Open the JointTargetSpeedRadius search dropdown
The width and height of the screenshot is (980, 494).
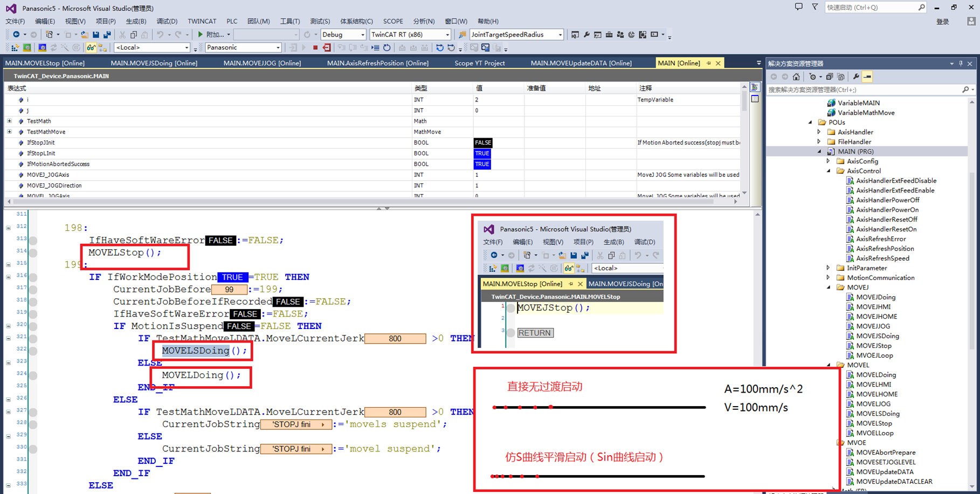coord(560,35)
